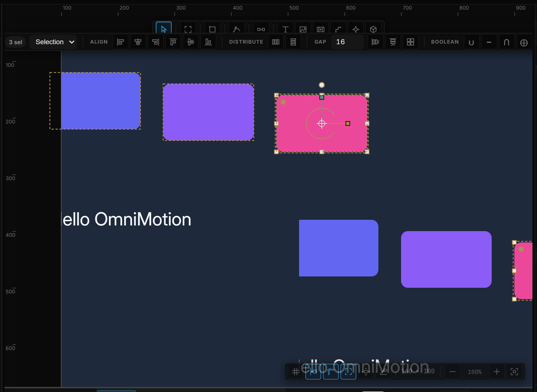Fit canvas to screen button
The image size is (537, 392).
pos(514,372)
